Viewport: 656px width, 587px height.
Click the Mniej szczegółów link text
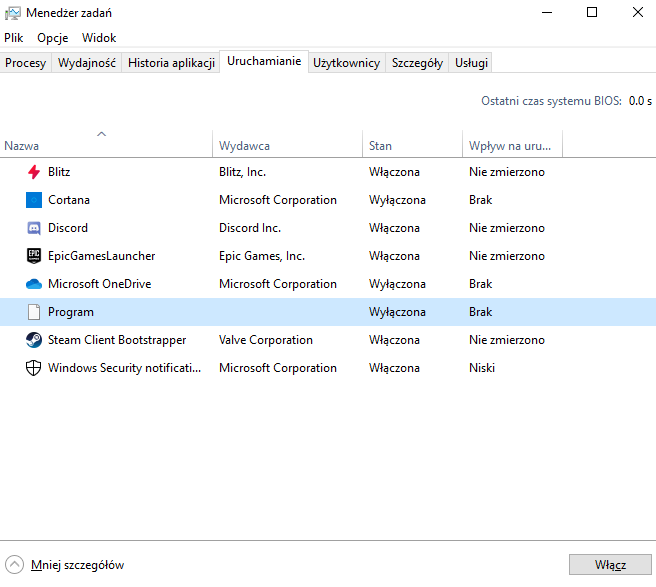coord(77,565)
